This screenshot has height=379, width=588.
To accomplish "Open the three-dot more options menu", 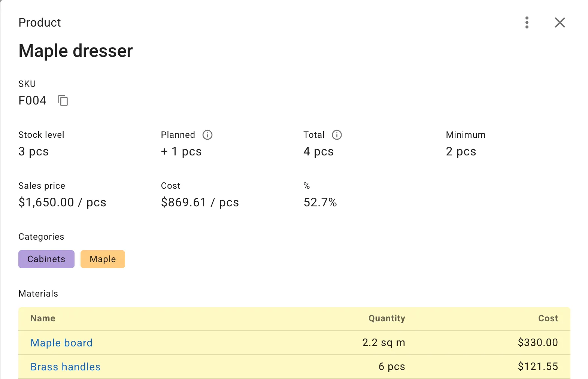I will [527, 22].
